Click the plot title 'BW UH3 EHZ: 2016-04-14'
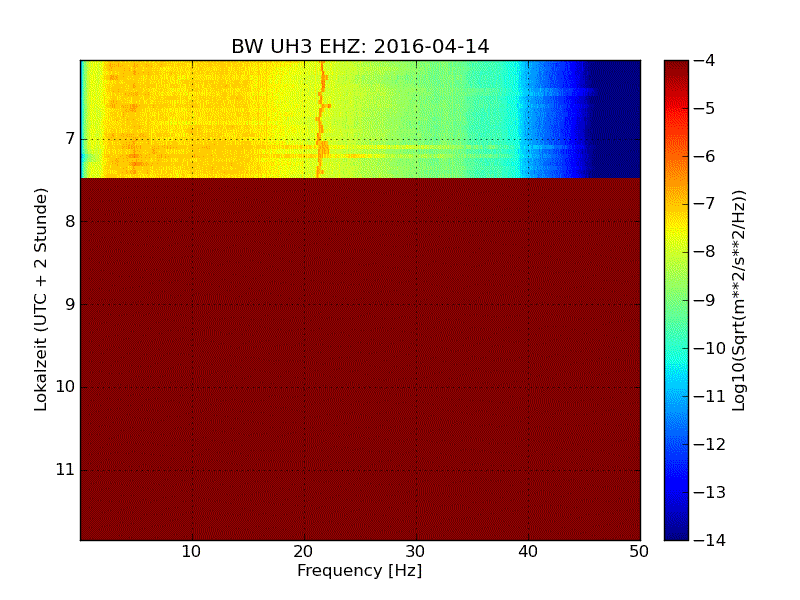Screen dimensions: 800x600 tap(360, 46)
